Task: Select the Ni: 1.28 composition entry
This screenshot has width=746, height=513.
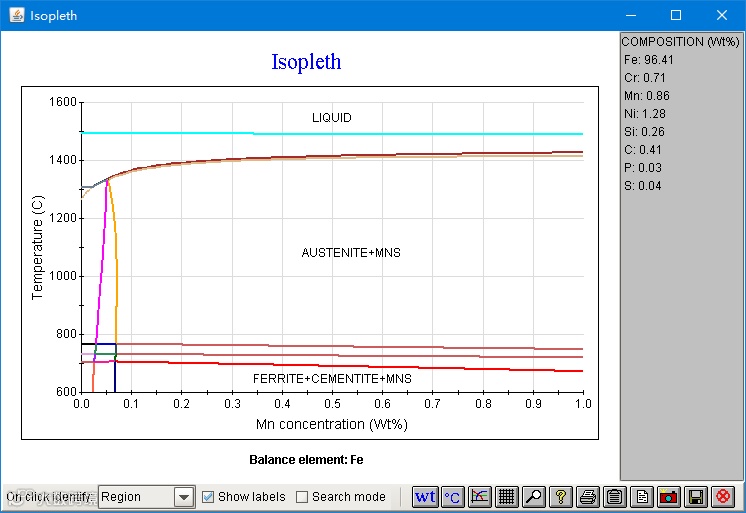Action: (x=645, y=114)
